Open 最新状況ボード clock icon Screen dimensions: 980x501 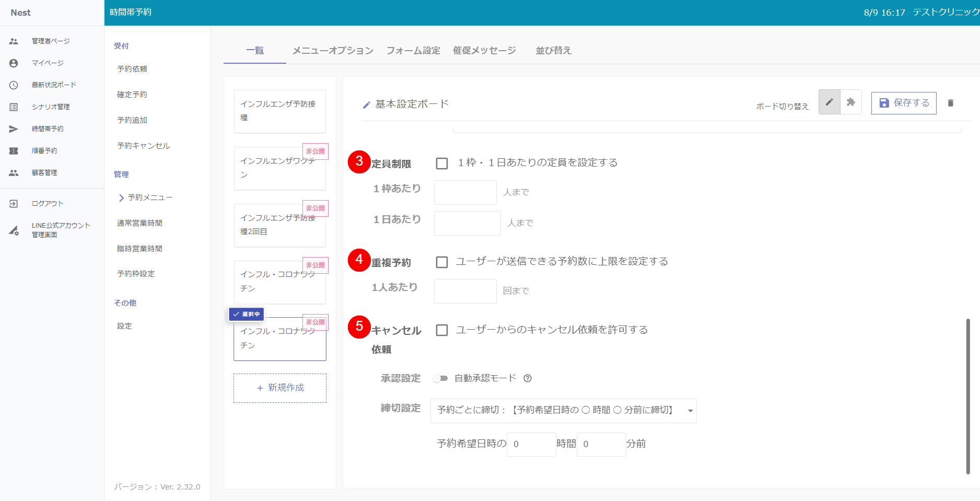pyautogui.click(x=14, y=85)
